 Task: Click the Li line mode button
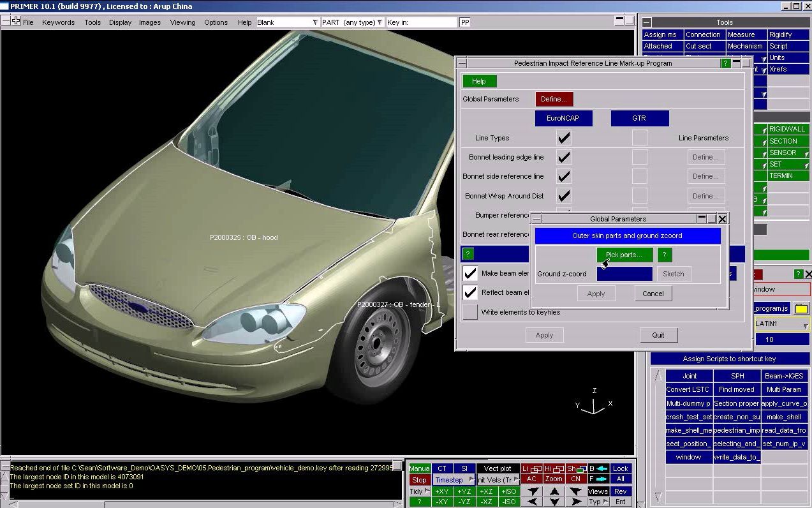[x=531, y=468]
